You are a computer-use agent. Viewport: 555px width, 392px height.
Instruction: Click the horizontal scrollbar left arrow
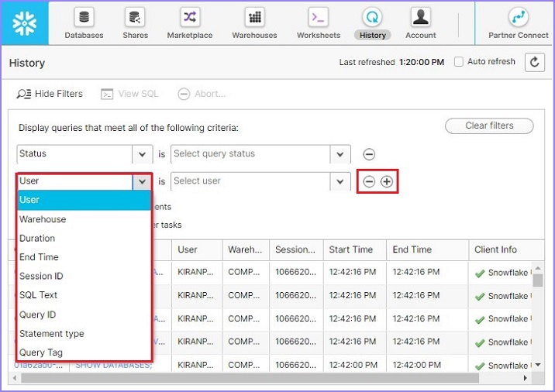(x=15, y=378)
